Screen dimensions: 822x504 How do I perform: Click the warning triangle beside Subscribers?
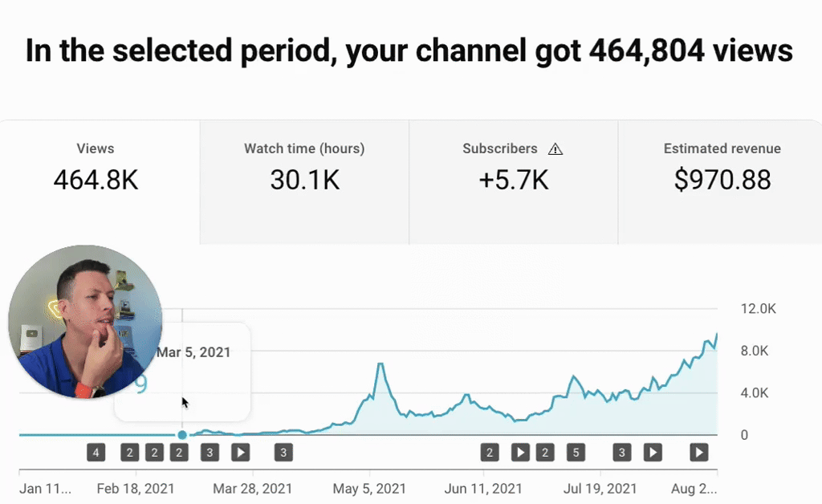(555, 149)
